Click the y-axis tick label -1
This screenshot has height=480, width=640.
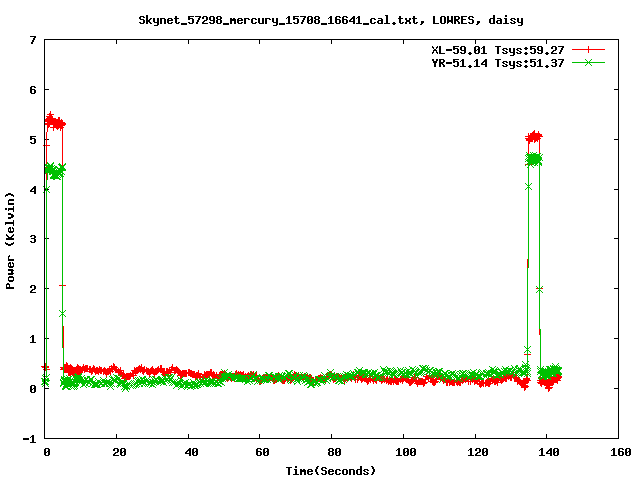[30, 439]
